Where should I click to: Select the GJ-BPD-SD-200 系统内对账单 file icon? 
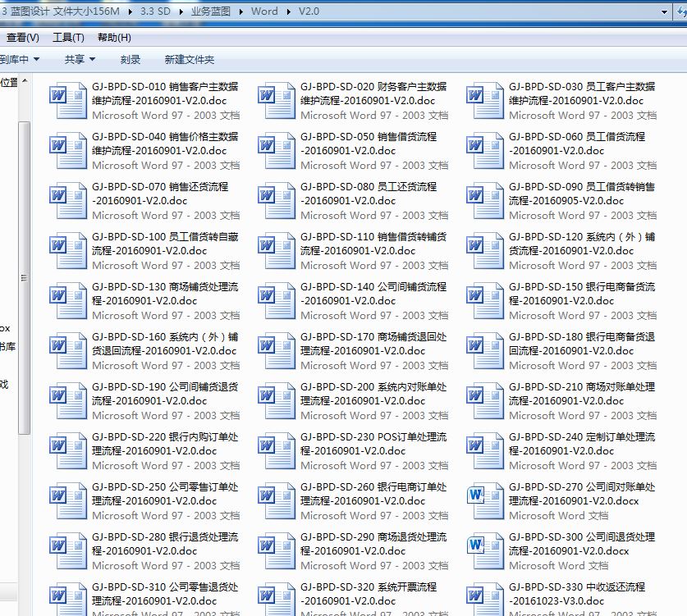click(x=276, y=401)
